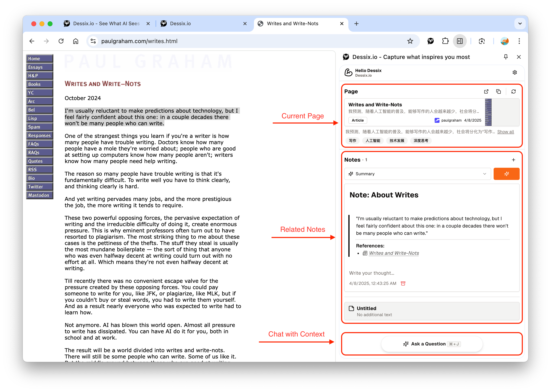Click the Dessix owl extension icon
This screenshot has height=392, width=551.
coord(431,41)
